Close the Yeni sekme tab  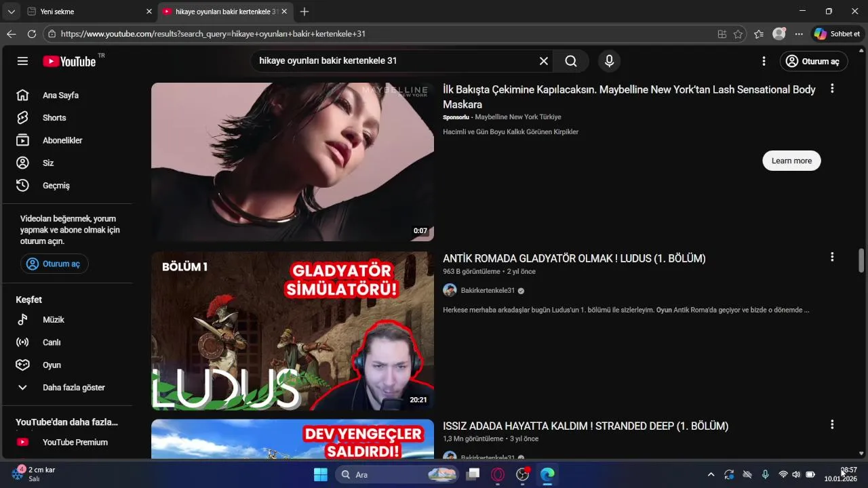click(x=149, y=12)
